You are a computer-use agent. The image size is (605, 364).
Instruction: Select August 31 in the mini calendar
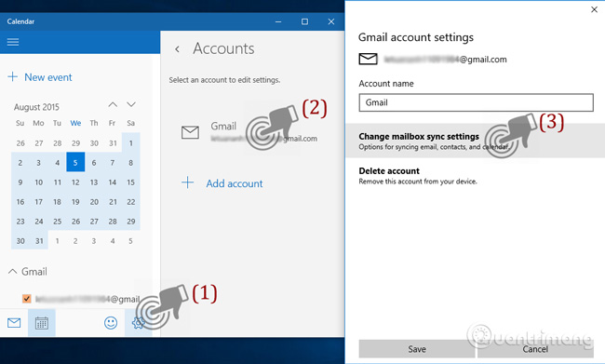click(x=39, y=241)
